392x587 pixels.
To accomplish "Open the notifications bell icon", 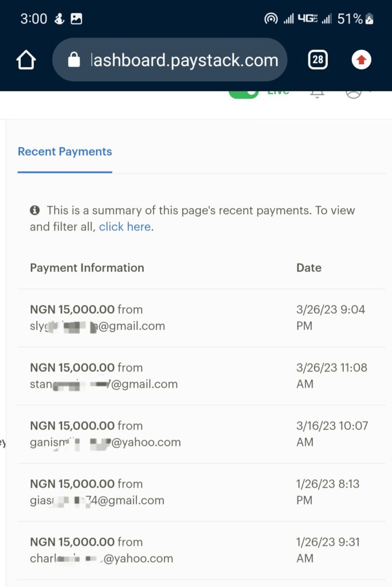I will tap(317, 93).
